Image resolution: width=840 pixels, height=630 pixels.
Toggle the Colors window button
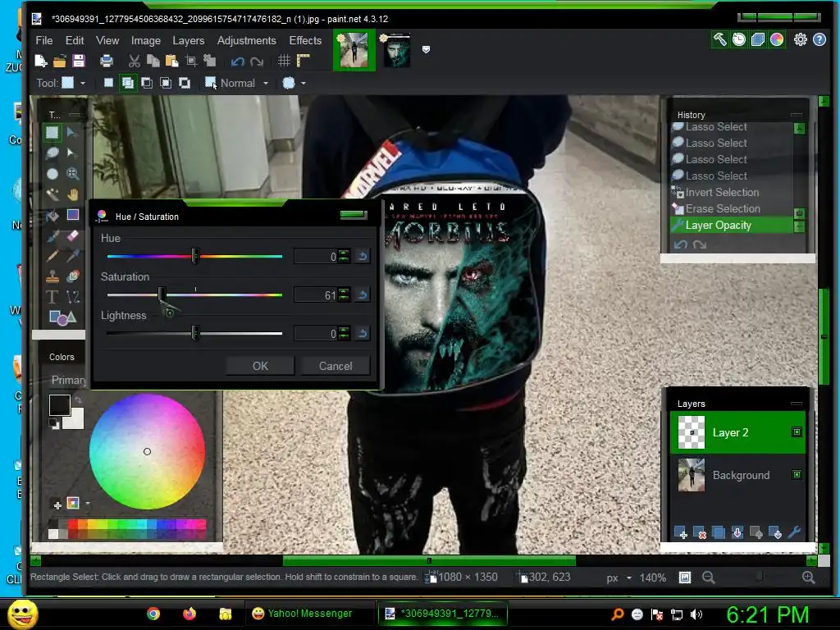[x=777, y=39]
